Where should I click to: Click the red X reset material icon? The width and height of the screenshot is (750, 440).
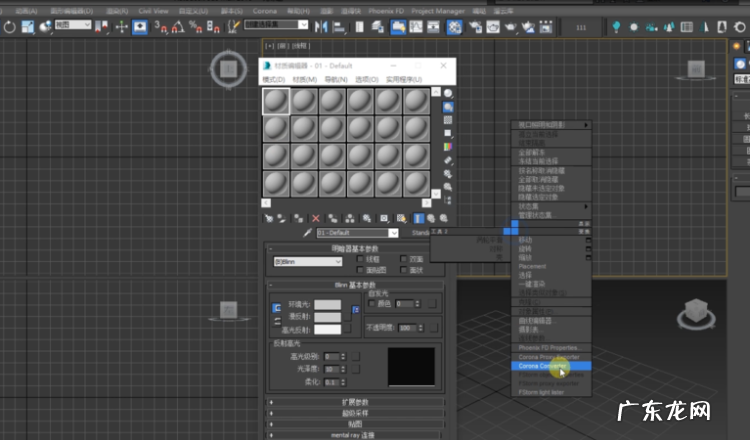(x=316, y=219)
